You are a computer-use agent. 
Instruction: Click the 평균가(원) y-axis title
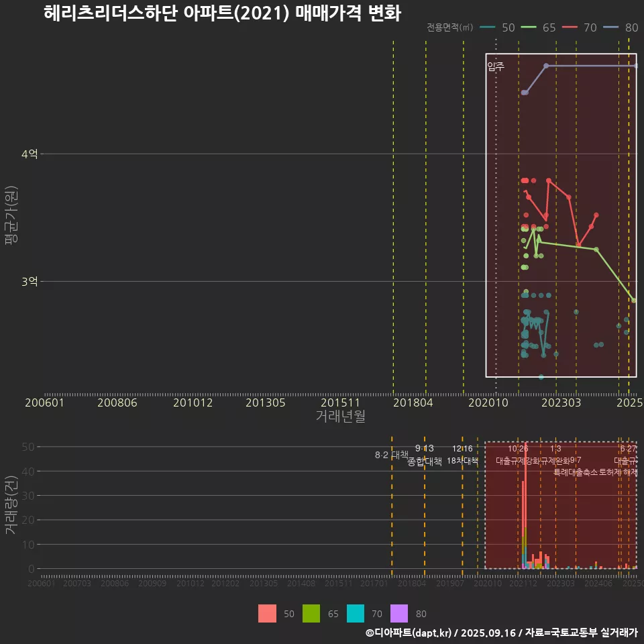(x=11, y=215)
